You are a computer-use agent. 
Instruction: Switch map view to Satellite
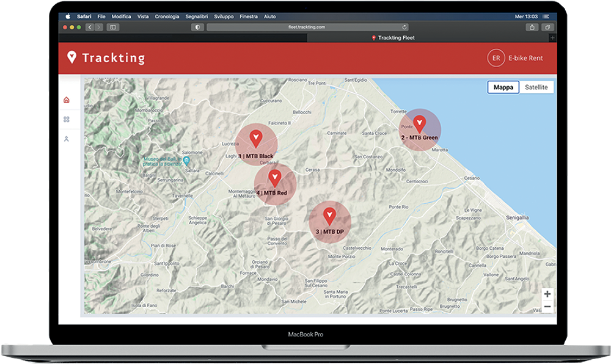point(536,87)
